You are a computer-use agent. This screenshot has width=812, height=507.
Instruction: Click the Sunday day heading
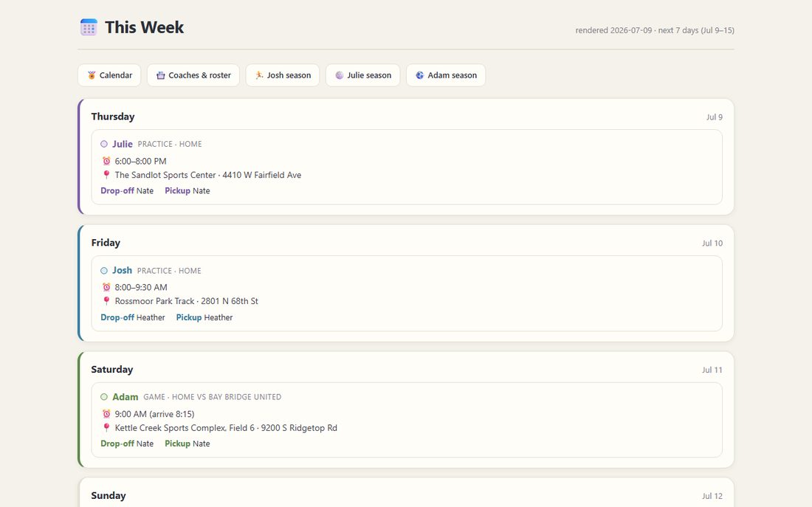109,496
